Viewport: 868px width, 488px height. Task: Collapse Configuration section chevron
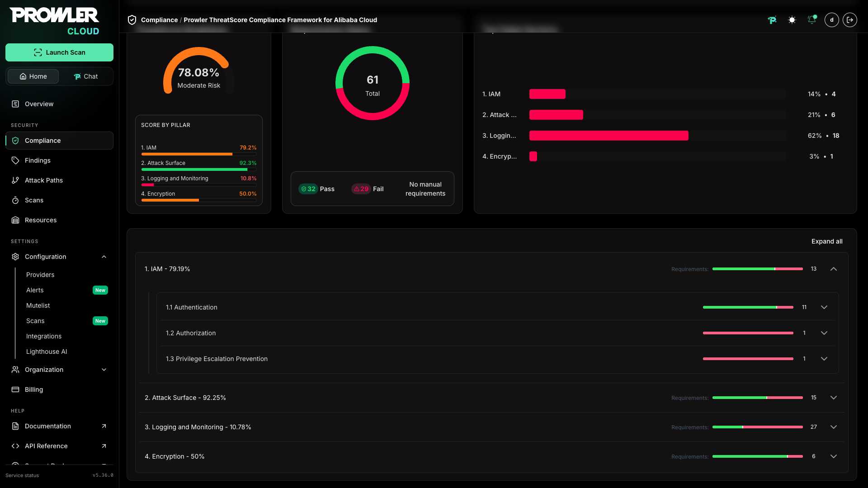click(104, 257)
